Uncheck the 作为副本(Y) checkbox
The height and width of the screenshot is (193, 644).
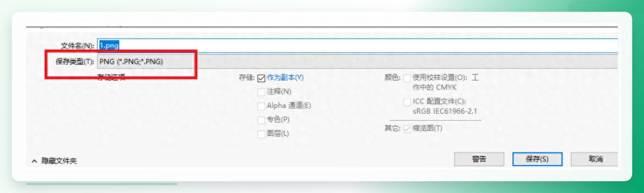point(261,78)
